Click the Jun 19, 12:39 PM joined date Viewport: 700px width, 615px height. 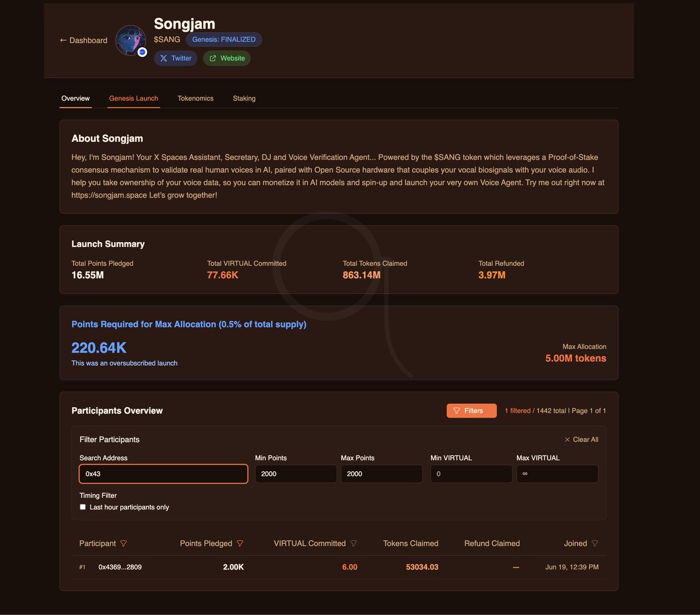coord(572,567)
